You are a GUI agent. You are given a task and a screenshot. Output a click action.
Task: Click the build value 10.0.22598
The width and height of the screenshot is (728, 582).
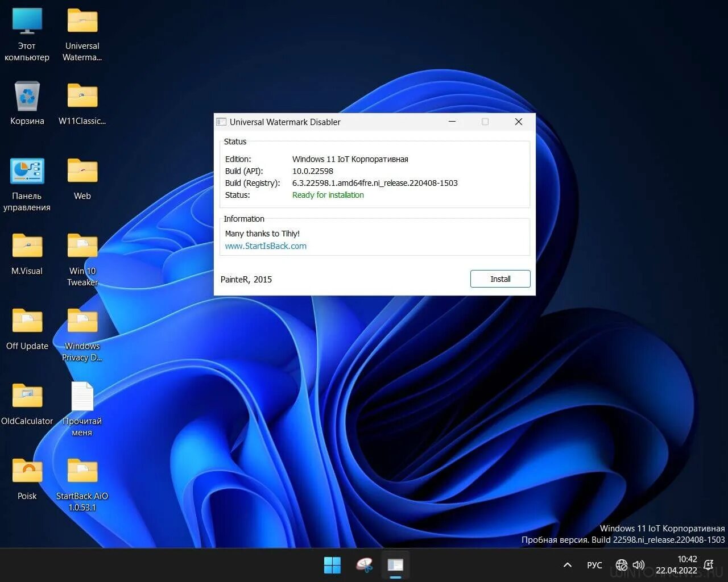pyautogui.click(x=313, y=171)
